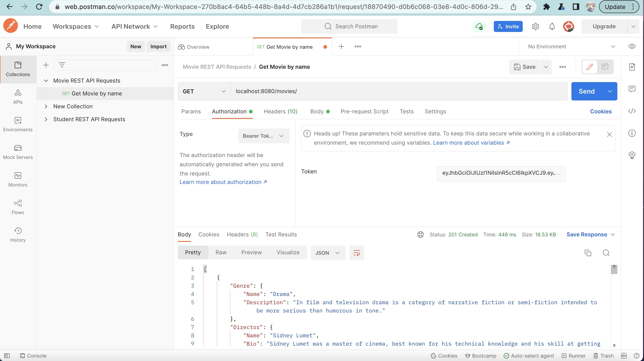Click the Postman logo icon
Screen dimensions: 644x361
tap(11, 26)
